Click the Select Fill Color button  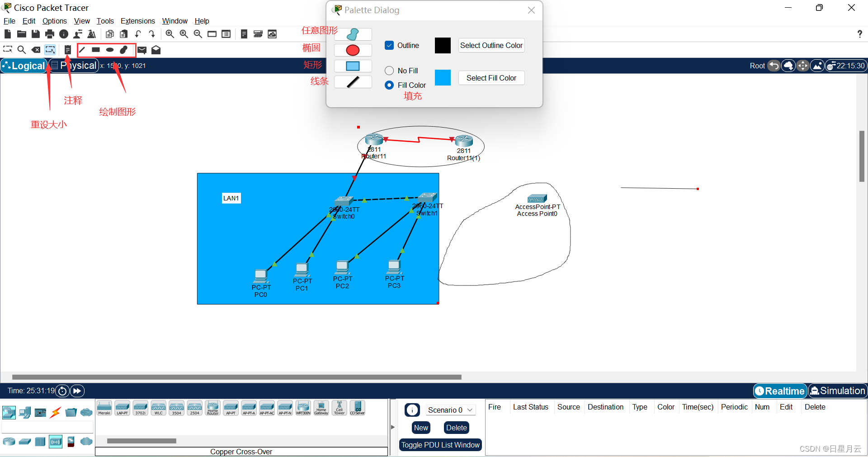click(x=491, y=78)
